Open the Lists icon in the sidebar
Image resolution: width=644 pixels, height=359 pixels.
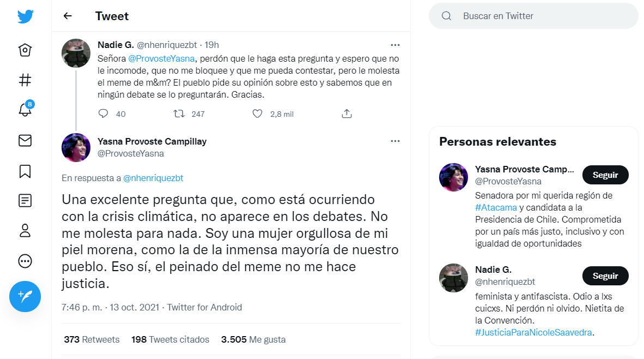point(25,201)
